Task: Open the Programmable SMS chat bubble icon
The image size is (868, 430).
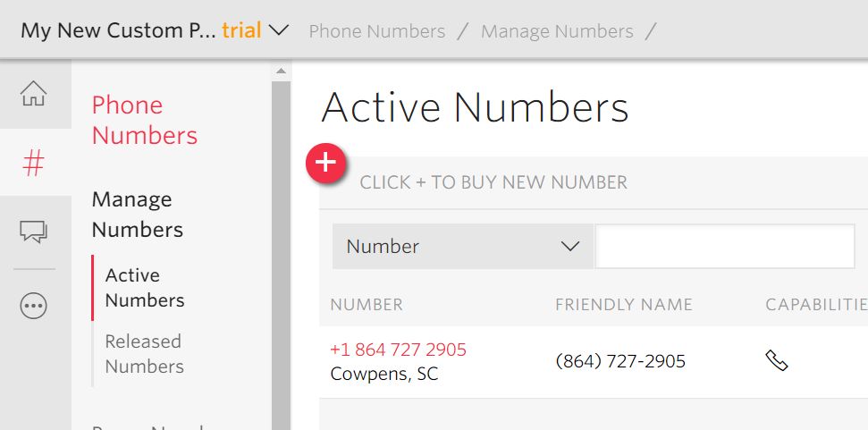Action: [x=34, y=232]
